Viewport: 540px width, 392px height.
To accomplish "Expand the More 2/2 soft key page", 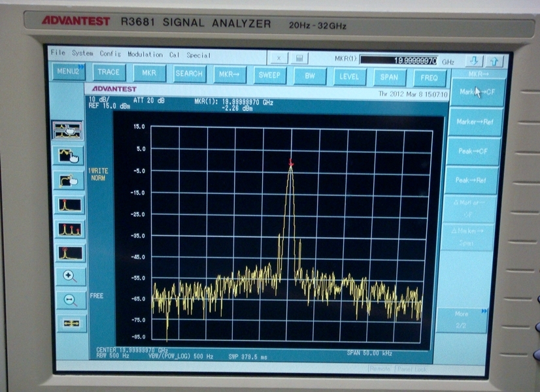I will [462, 319].
